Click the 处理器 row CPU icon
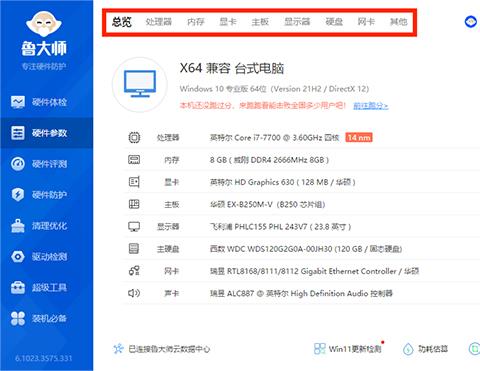 [x=134, y=137]
